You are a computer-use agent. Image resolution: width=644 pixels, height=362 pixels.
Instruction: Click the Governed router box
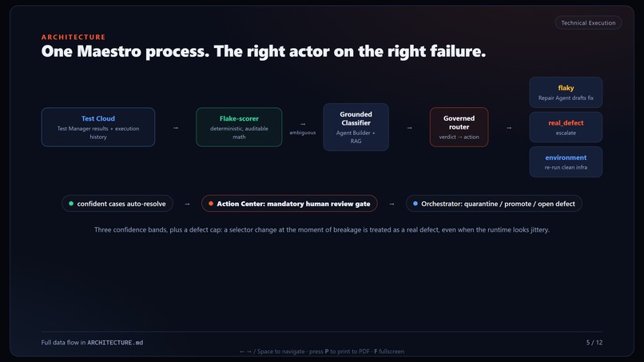point(459,127)
